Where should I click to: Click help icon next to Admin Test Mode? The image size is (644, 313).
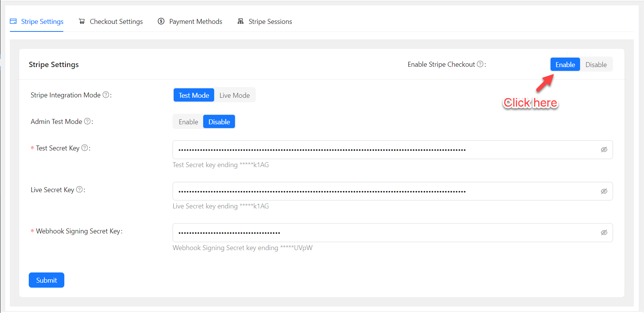[x=87, y=121]
